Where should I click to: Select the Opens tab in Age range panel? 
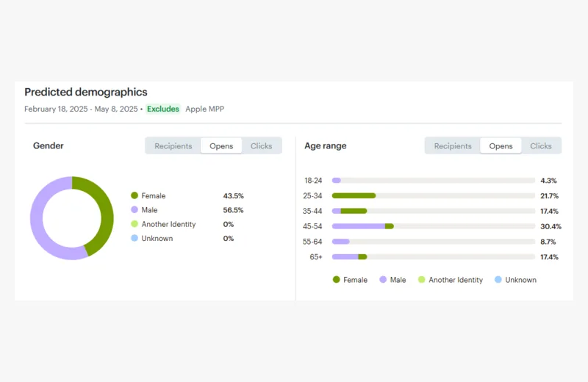[501, 146]
